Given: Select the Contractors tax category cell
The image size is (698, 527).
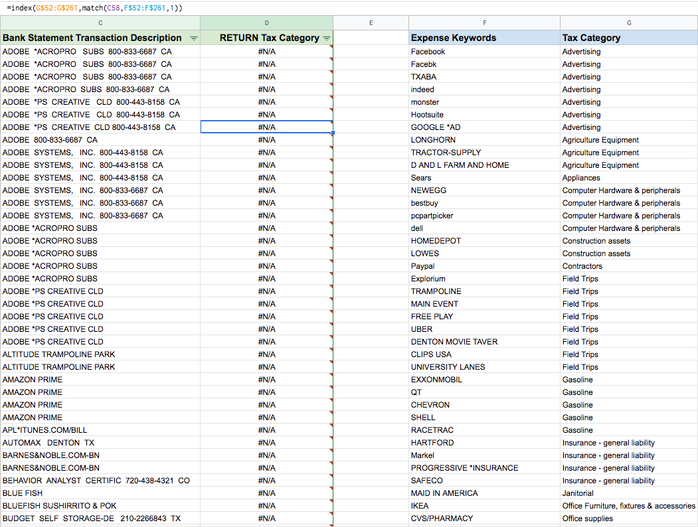Looking at the screenshot, I should [x=629, y=266].
